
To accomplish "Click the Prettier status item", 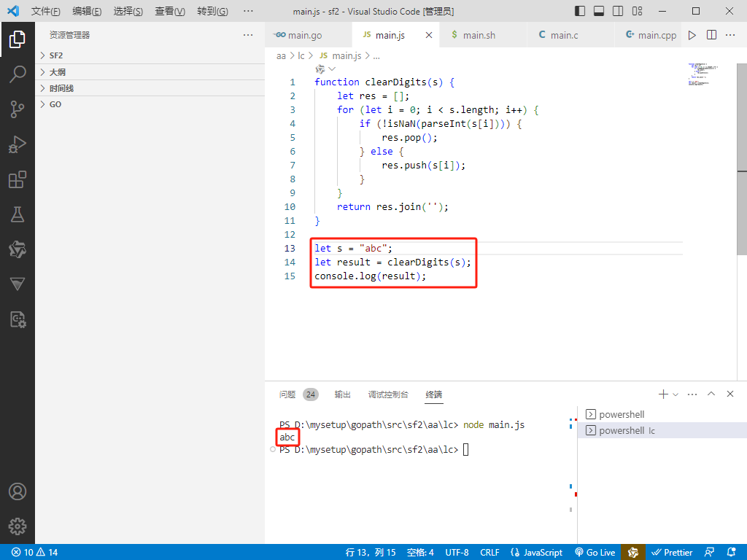I will (672, 553).
